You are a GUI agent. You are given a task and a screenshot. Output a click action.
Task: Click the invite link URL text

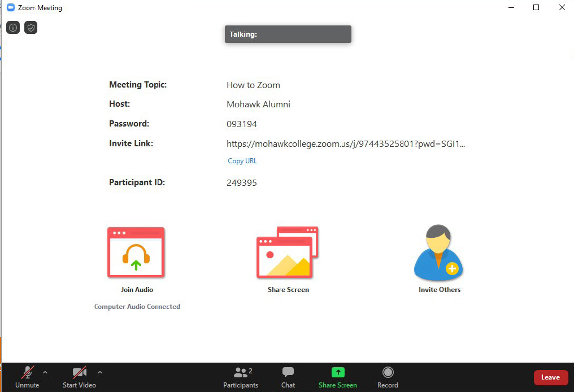pos(346,144)
